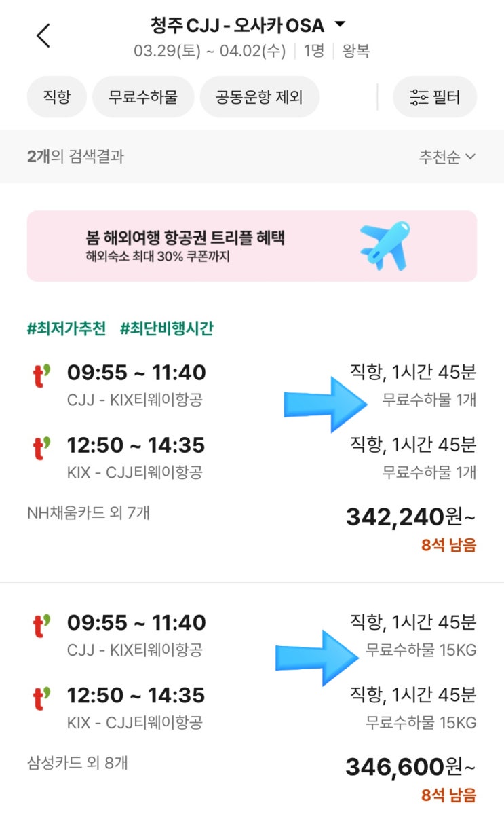Screen dimensions: 504x826
Task: Select the #최단비행시간 tag
Action: pos(167,329)
